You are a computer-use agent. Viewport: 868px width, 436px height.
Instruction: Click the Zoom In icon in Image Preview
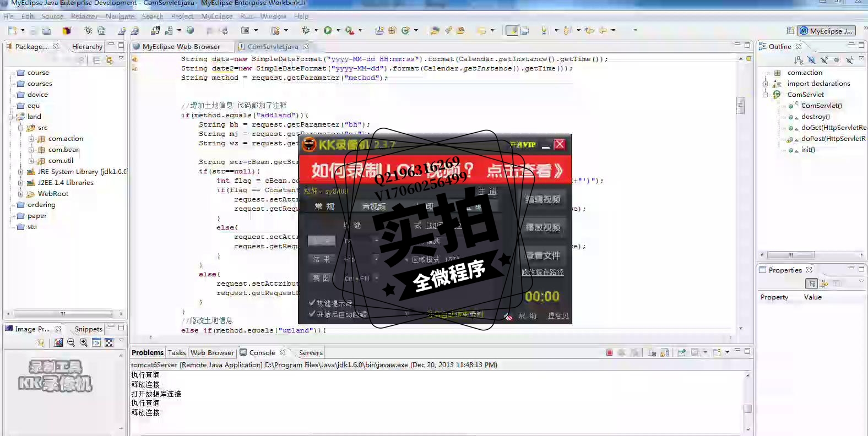[84, 342]
